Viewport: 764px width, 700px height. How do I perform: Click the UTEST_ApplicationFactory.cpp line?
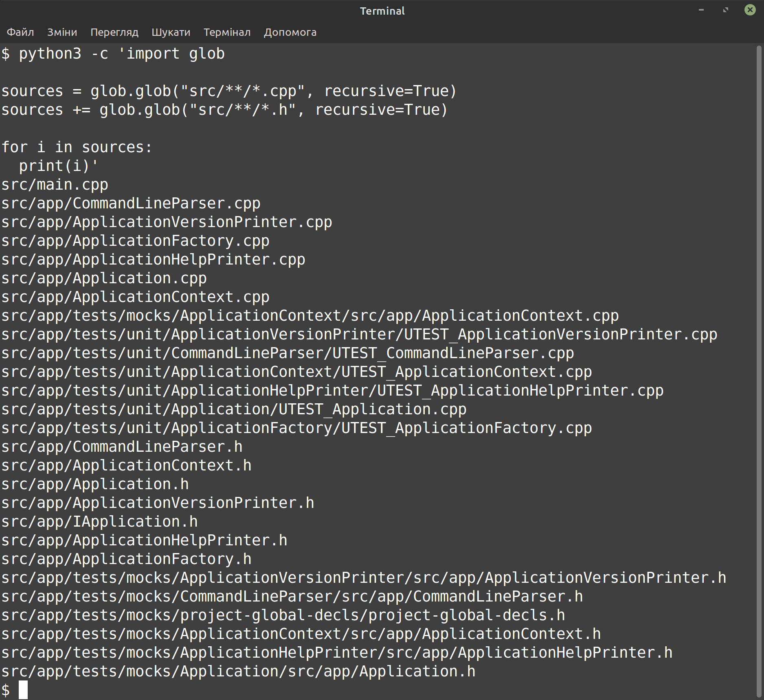(297, 428)
